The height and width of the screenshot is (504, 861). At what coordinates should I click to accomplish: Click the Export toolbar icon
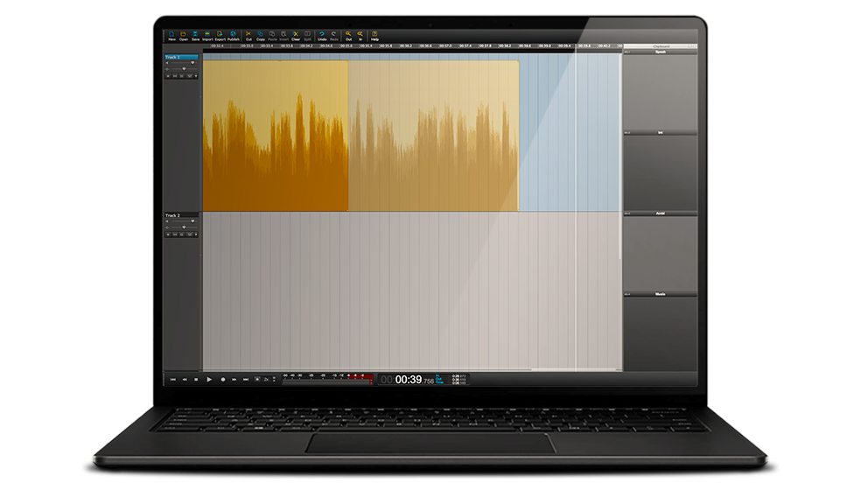click(220, 36)
